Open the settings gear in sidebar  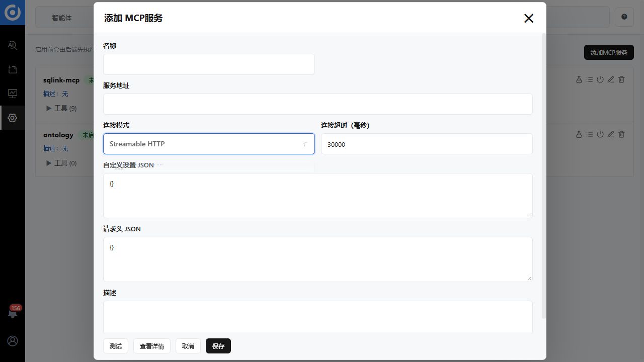pyautogui.click(x=13, y=118)
